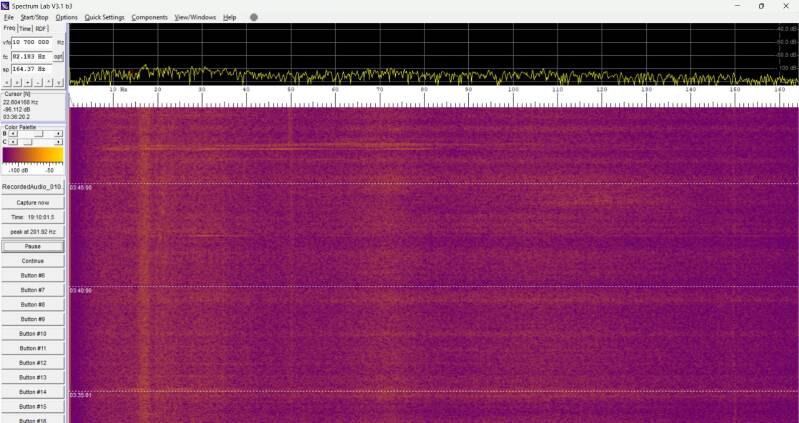Open the File menu
Screen dimensions: 799x423
(8, 17)
